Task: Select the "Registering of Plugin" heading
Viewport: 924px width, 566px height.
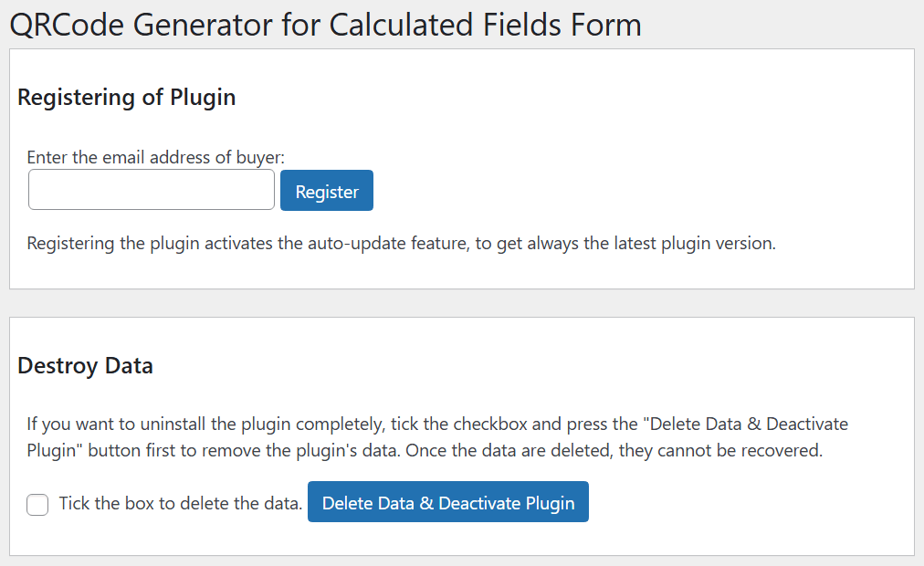Action: (x=127, y=98)
